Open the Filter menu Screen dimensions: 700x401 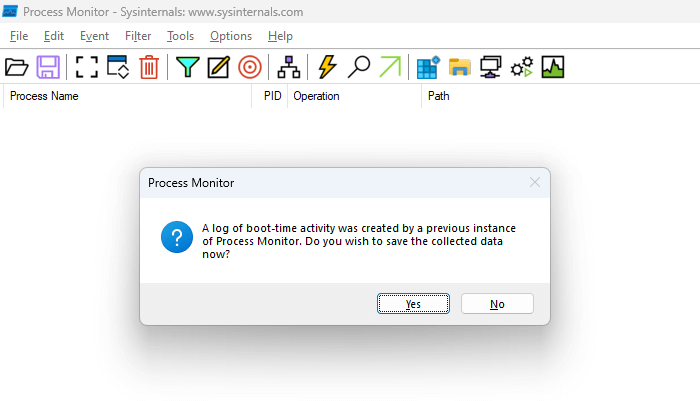tap(138, 36)
